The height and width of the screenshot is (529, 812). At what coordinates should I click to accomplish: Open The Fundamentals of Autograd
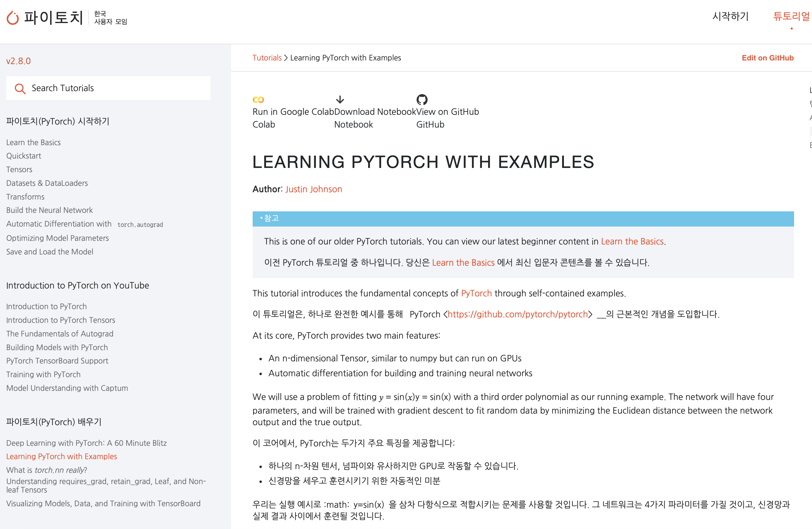point(60,333)
